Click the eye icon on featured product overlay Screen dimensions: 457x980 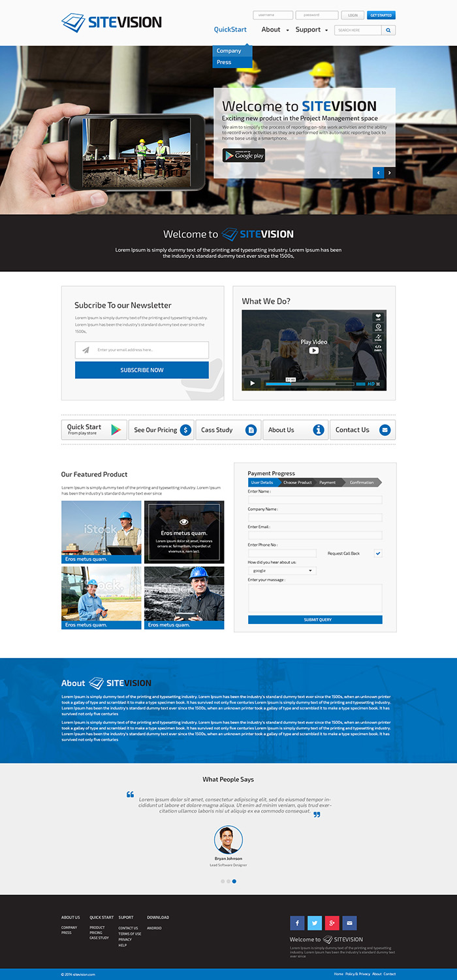(184, 522)
